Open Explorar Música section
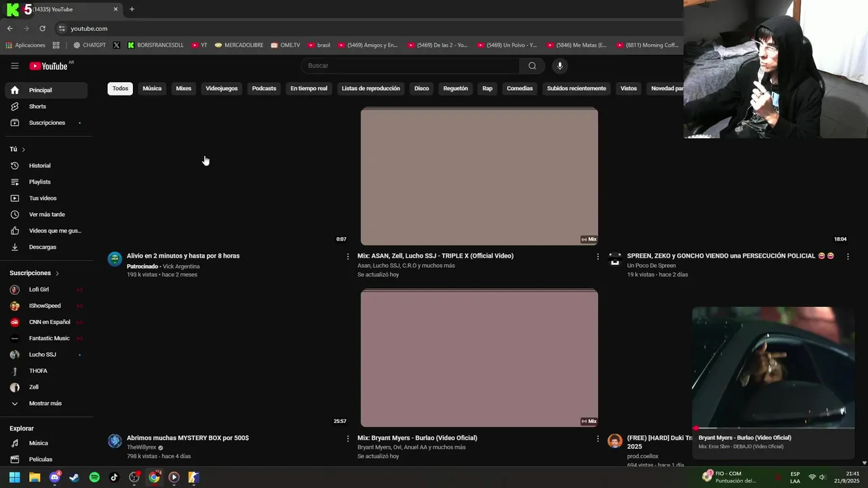This screenshot has height=488, width=868. (46, 443)
